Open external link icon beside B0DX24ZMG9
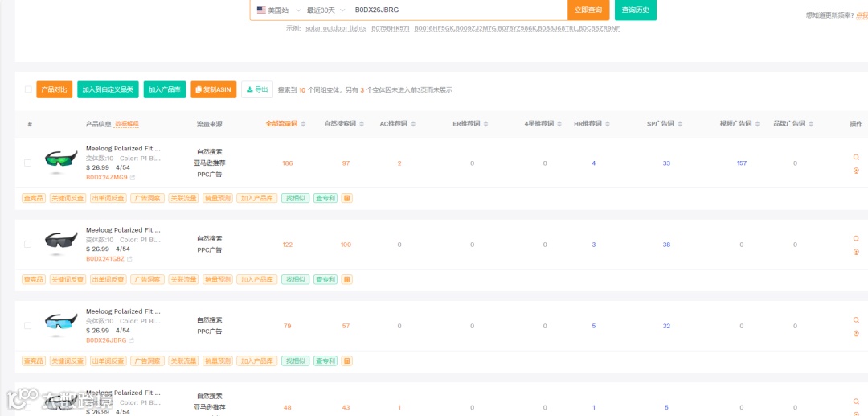The image size is (868, 416). coord(133,178)
